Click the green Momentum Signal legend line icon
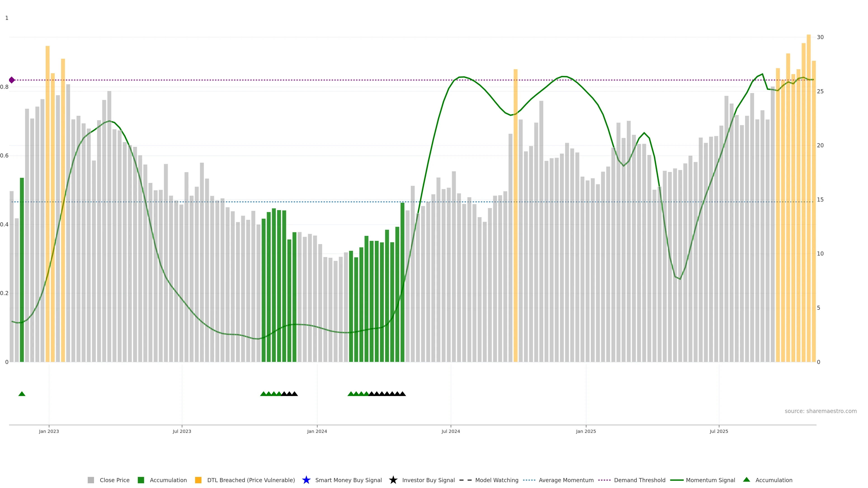The height and width of the screenshot is (488, 868). [677, 480]
